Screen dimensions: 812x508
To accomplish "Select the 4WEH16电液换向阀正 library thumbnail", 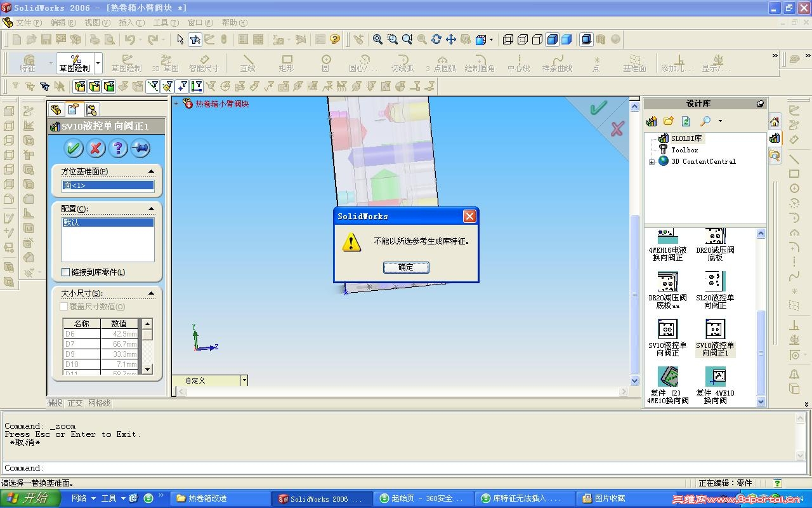I will click(667, 245).
